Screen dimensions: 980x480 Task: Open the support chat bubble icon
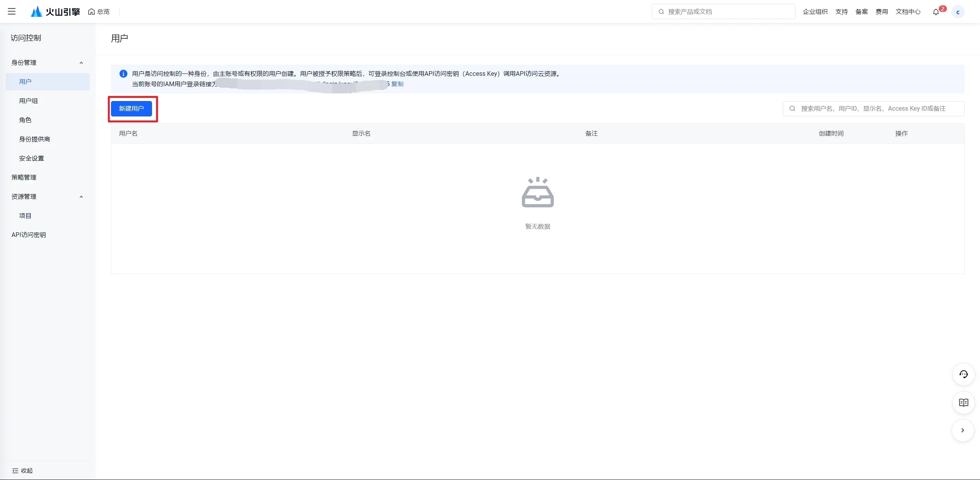(x=964, y=374)
